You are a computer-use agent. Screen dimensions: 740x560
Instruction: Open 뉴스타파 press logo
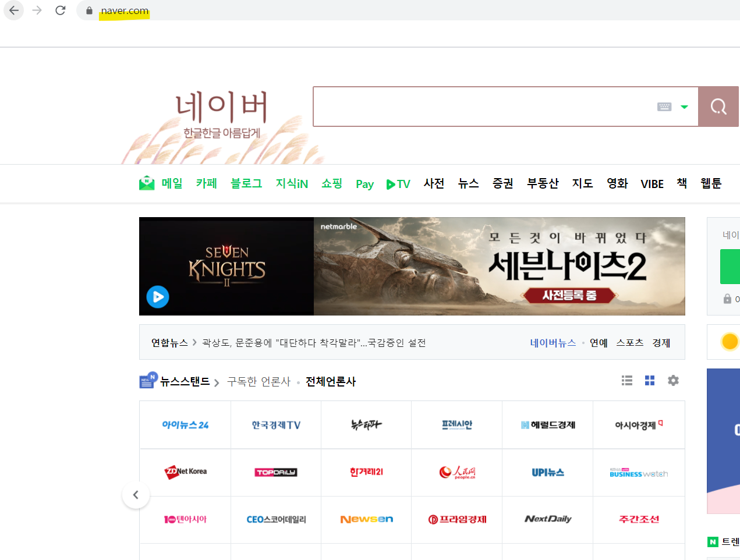[366, 425]
